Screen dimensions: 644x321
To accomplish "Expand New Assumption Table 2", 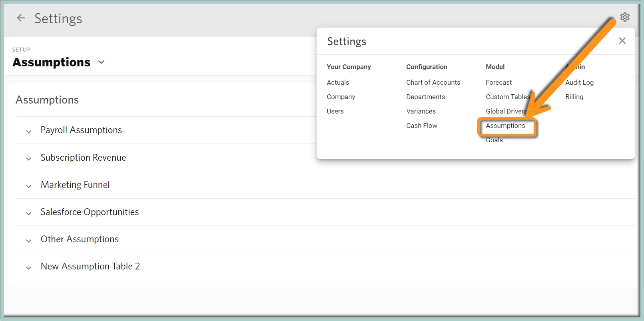I will (x=29, y=267).
